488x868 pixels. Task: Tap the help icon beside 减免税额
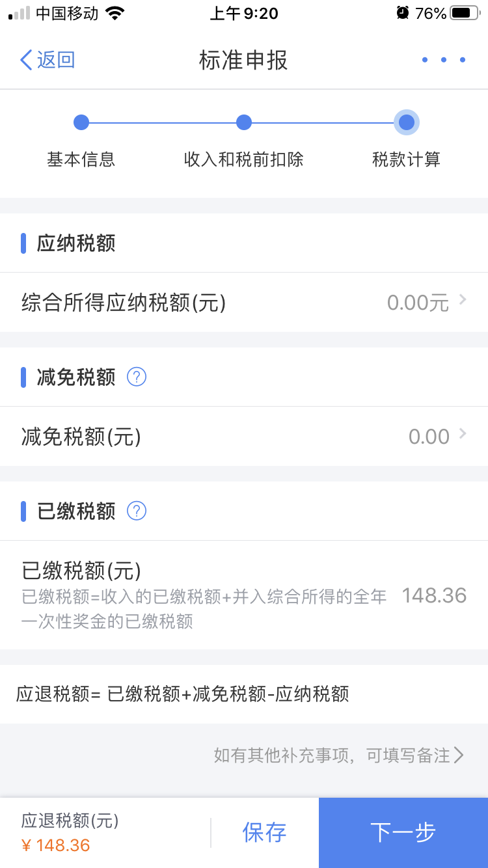[137, 377]
